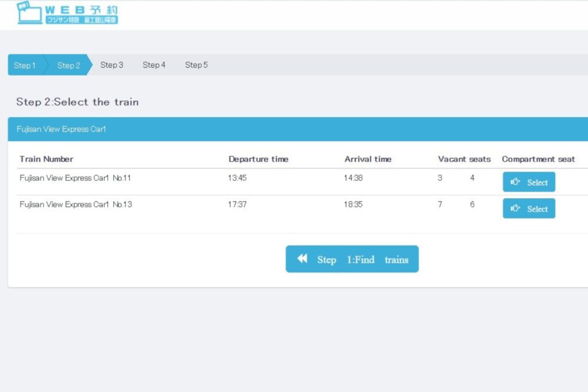Jump to the Step 5 tab
Viewport: 588px width, 392px height.
coord(196,65)
